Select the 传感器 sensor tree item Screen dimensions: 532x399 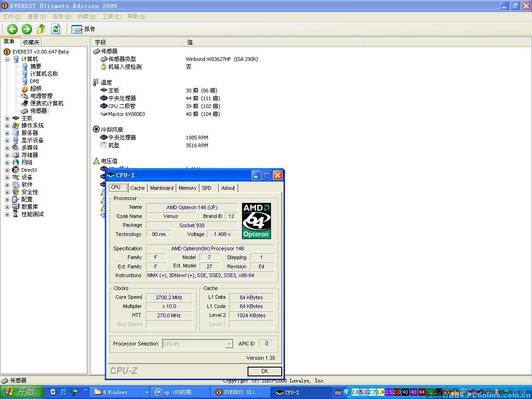(38, 111)
